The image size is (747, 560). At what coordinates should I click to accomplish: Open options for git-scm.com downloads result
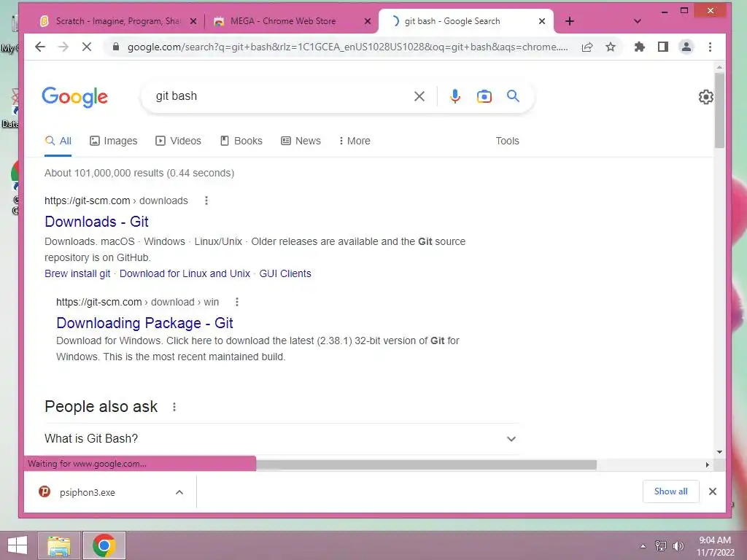pos(206,201)
